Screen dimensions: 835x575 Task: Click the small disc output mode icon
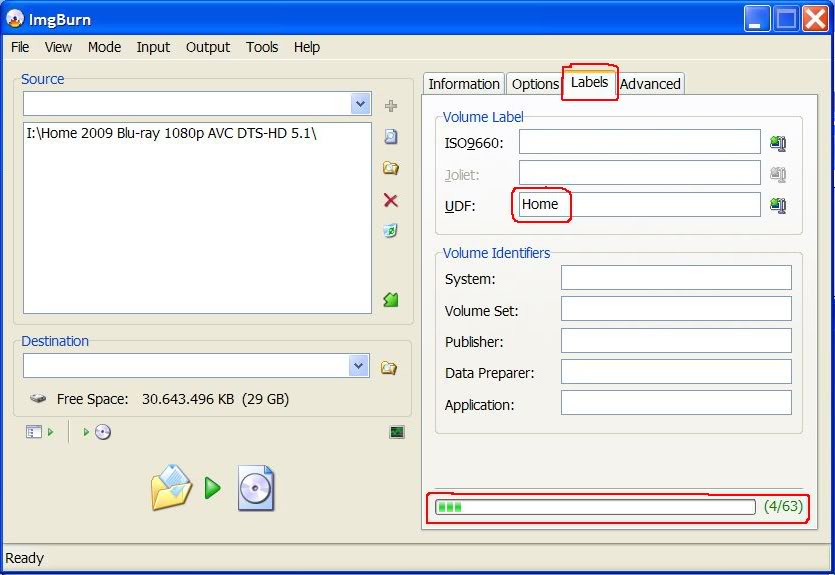point(102,432)
